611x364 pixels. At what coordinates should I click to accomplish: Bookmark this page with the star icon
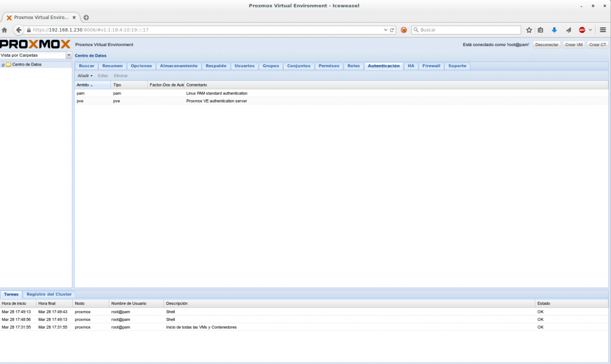click(x=529, y=29)
